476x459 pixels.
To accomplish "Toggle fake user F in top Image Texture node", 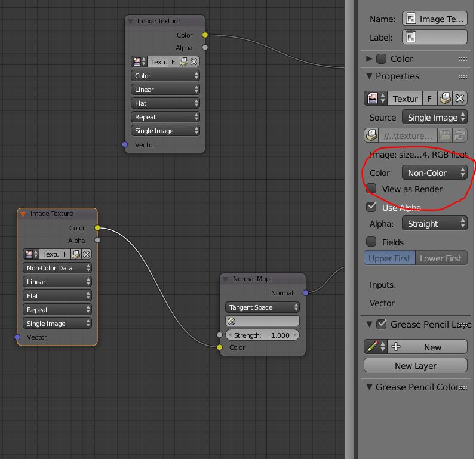I will pyautogui.click(x=173, y=61).
